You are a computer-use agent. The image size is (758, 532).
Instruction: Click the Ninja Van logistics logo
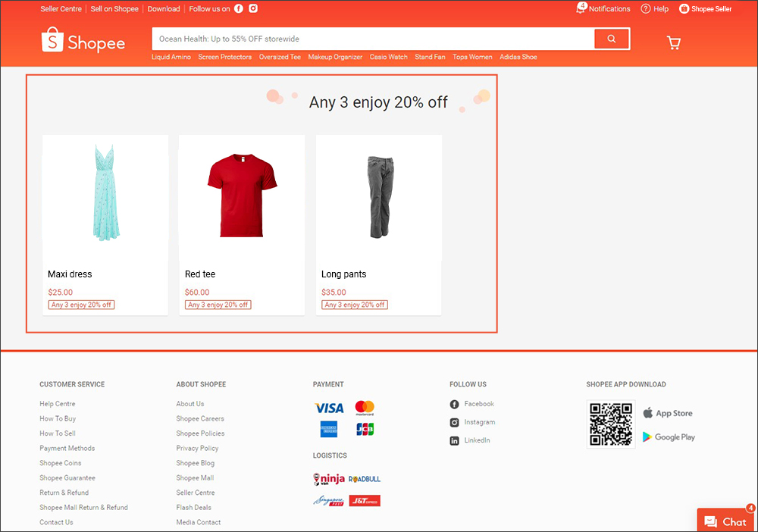point(327,479)
